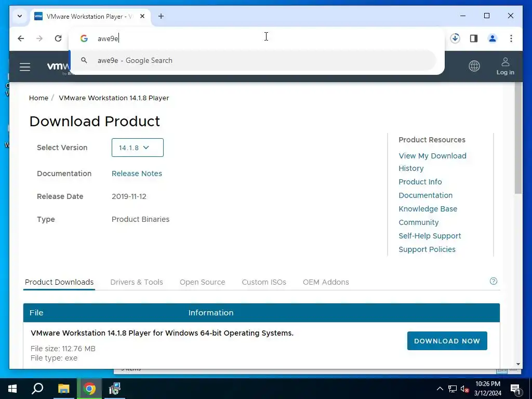
Task: Close the VMware Workstation Player tab
Action: point(142,16)
